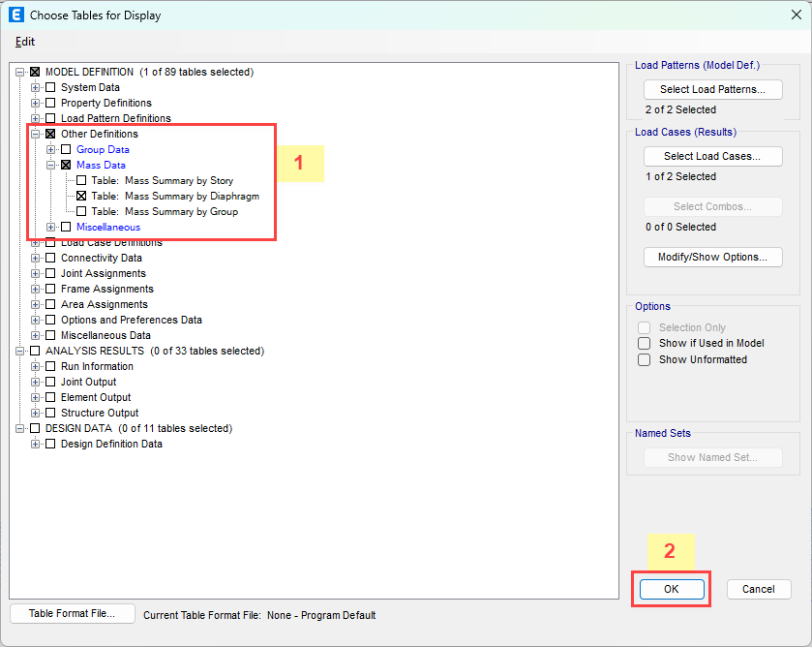The image size is (812, 647).
Task: Expand Design Definition Data node
Action: pos(36,444)
